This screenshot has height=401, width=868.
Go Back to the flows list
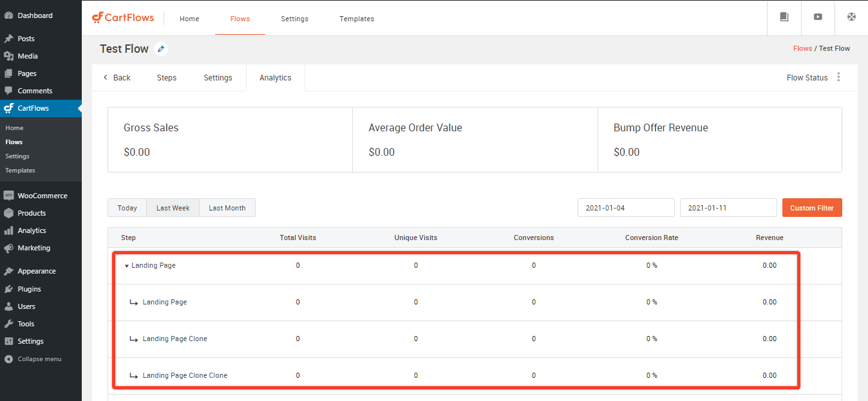coord(117,78)
